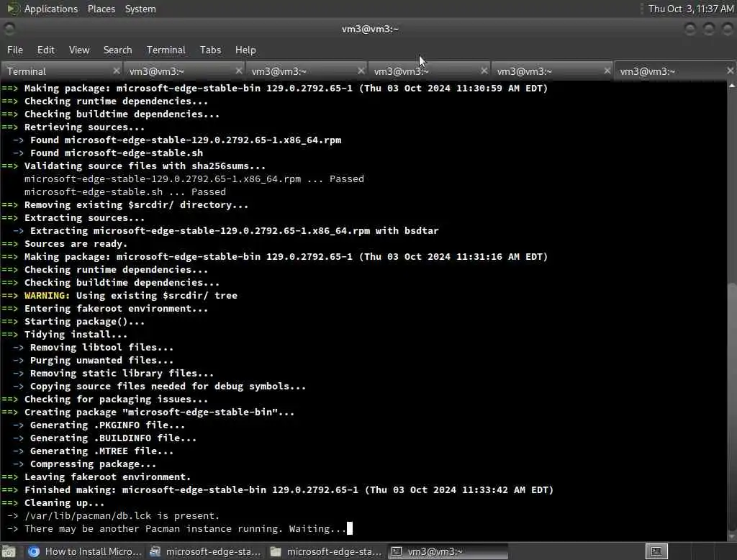Open 'How to Install Micro...' browser taskbar item

point(85,551)
